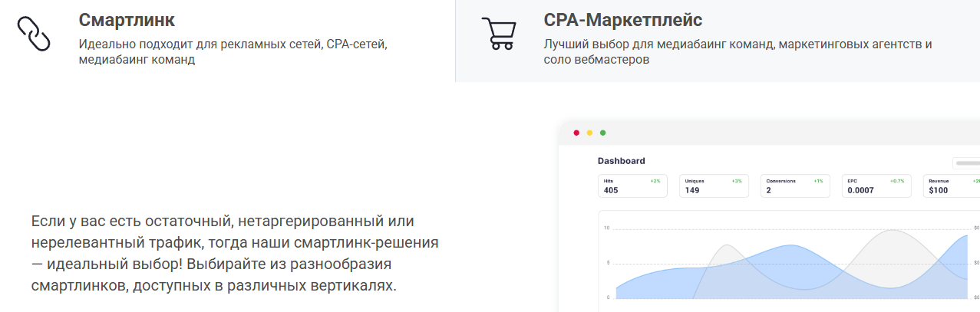Screen dimensions: 980x312
Task: Click the +2% change indicator on Hits
Action: click(655, 181)
